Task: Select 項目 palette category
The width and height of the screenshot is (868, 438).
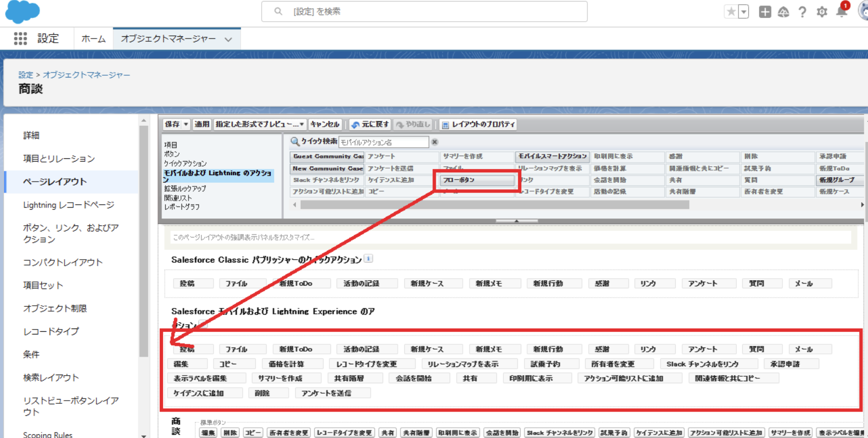Action: click(171, 145)
